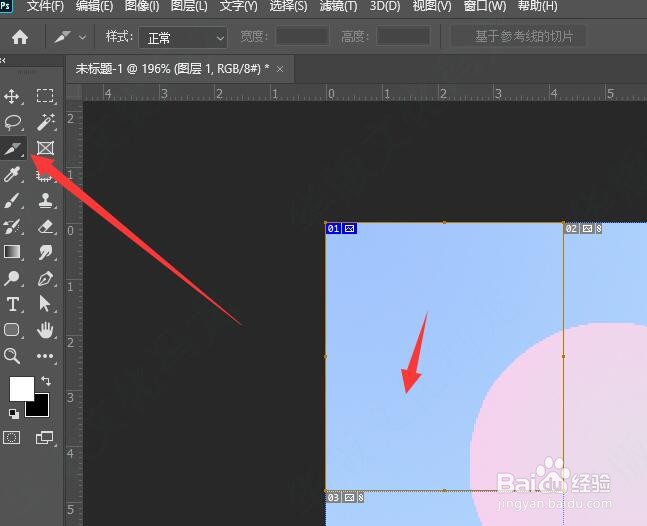Swap foreground and background colors
This screenshot has height=526, width=647.
(45, 380)
